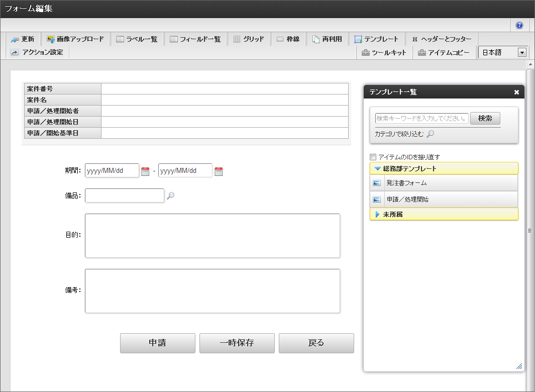This screenshot has height=392, width=535.
Task: Click the category filter magnifier icon
Action: click(430, 134)
